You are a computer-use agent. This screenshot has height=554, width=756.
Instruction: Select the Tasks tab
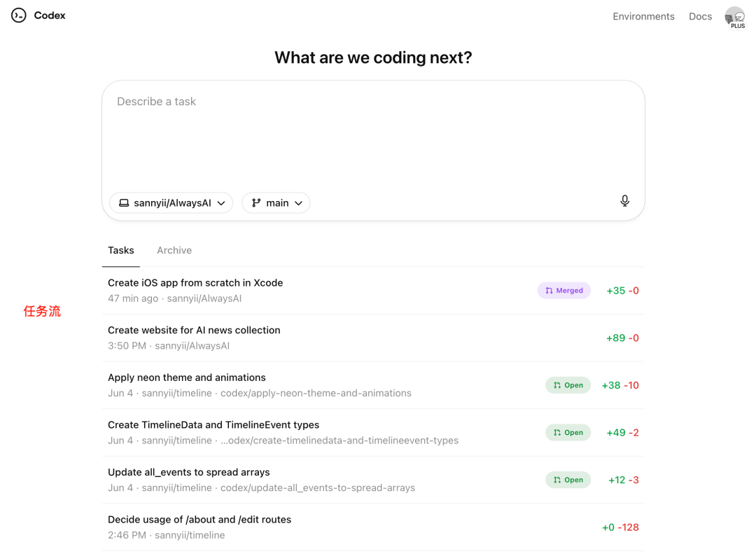coord(121,250)
